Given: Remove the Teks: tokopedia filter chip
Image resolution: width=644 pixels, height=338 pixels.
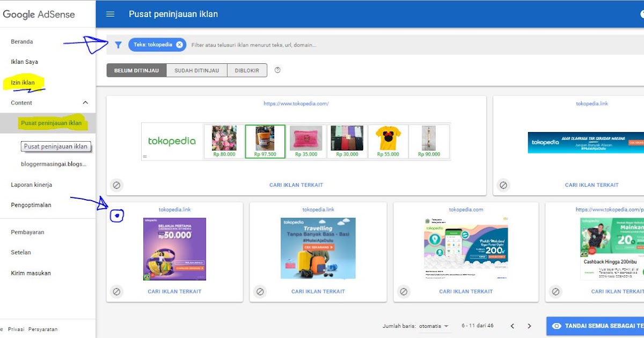Looking at the screenshot, I should point(179,45).
